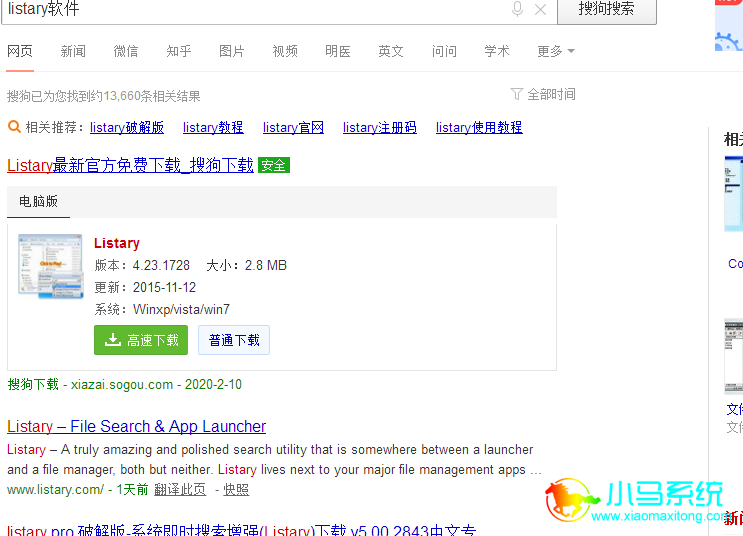Image resolution: width=743 pixels, height=536 pixels.
Task: Open the listary破解版 related suggestion
Action: 127,127
